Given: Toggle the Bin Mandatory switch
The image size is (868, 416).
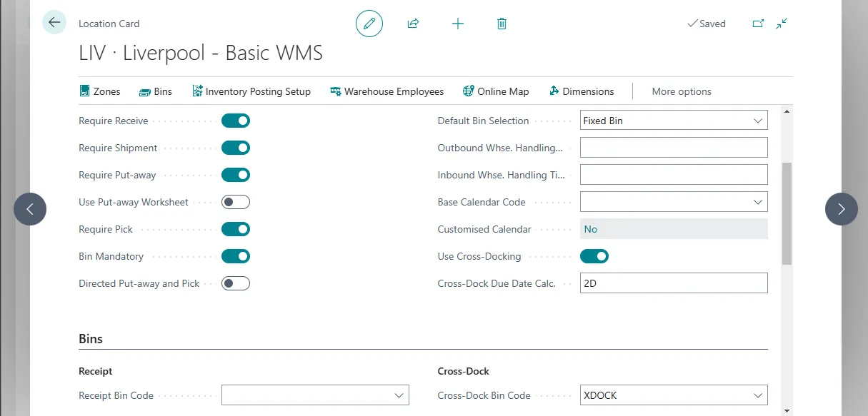Looking at the screenshot, I should [x=236, y=256].
